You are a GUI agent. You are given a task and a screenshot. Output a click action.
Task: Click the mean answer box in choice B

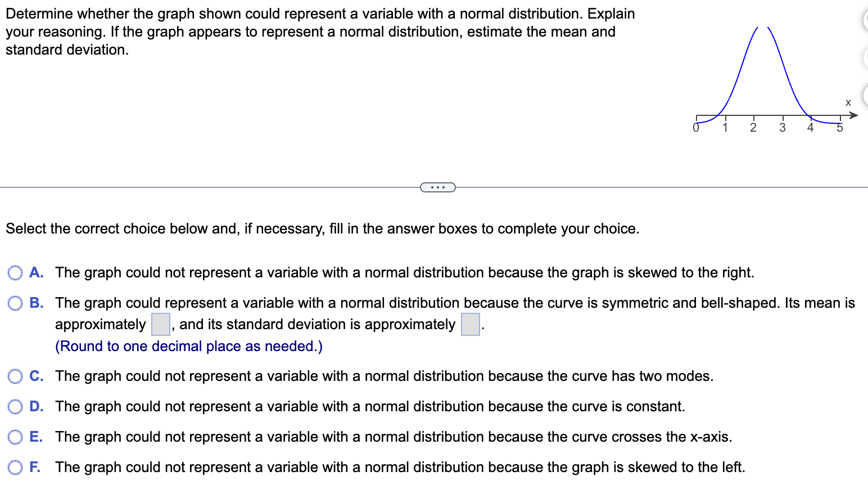point(160,324)
